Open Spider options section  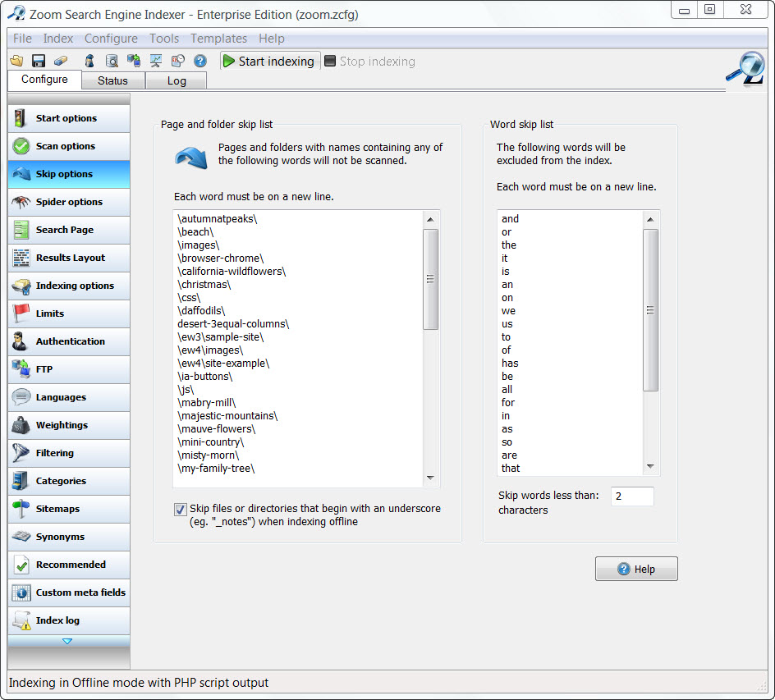click(x=69, y=202)
